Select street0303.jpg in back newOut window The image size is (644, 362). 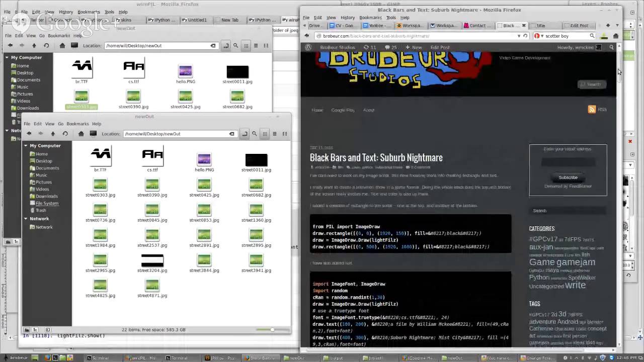(x=82, y=100)
